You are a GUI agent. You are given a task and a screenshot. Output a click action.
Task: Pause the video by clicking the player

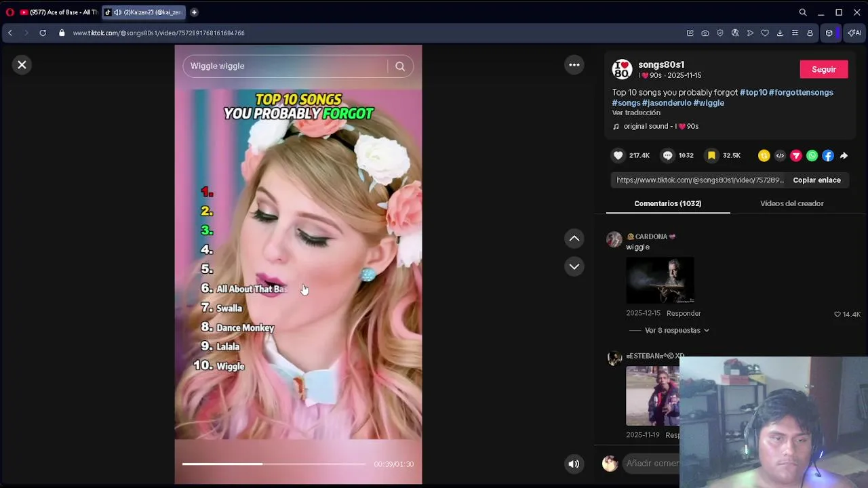[x=298, y=264]
